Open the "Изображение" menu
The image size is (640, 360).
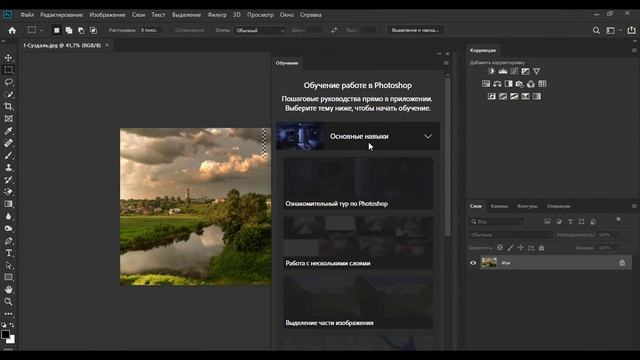107,15
